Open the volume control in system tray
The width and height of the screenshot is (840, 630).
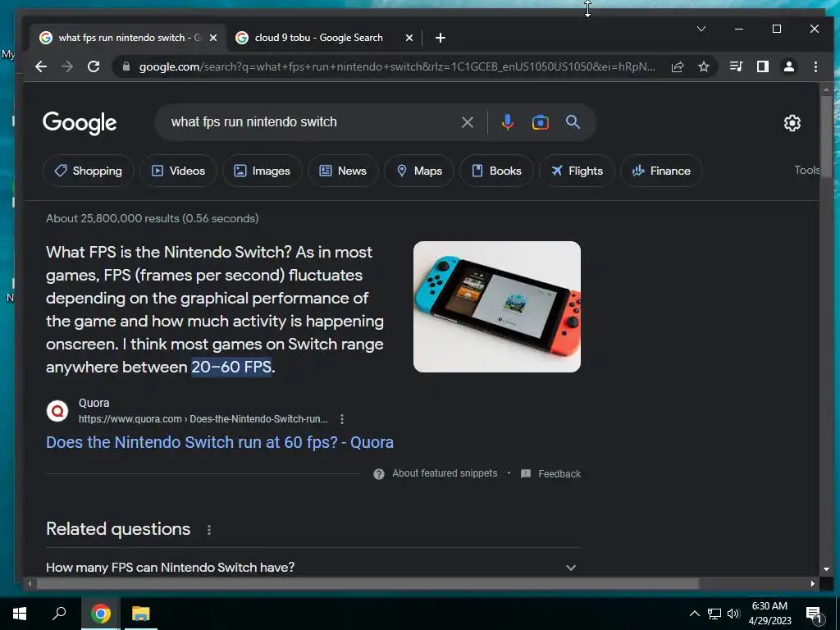pyautogui.click(x=733, y=614)
